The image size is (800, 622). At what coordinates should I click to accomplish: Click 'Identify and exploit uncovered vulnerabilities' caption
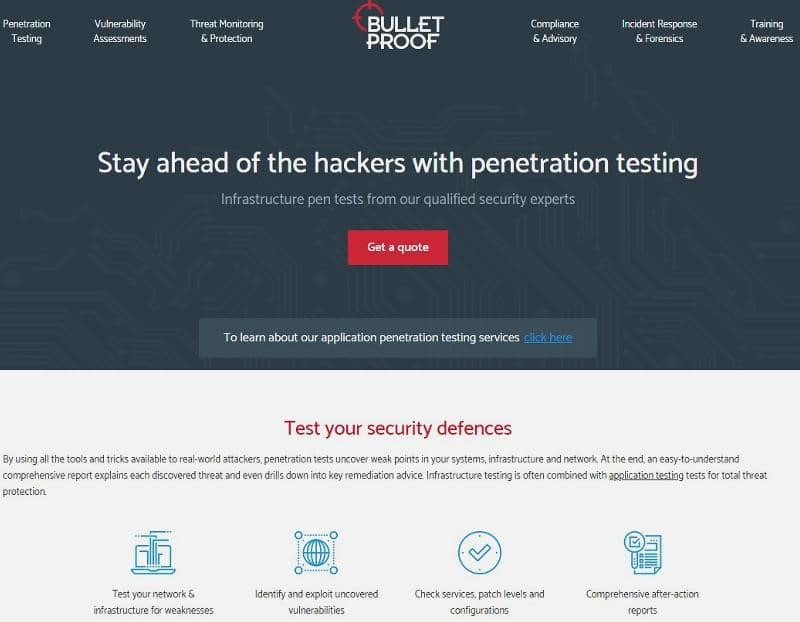316,602
